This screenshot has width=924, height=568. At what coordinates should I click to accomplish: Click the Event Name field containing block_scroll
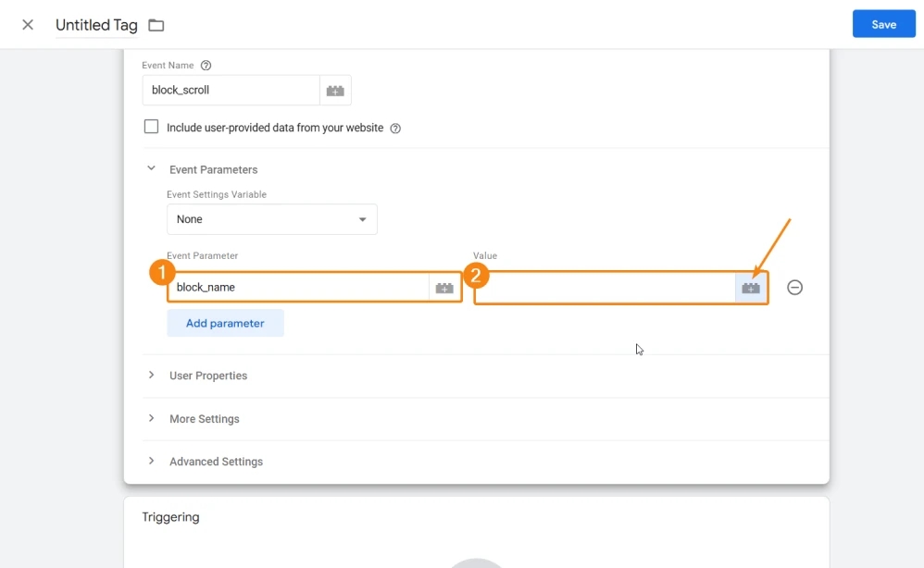[231, 90]
